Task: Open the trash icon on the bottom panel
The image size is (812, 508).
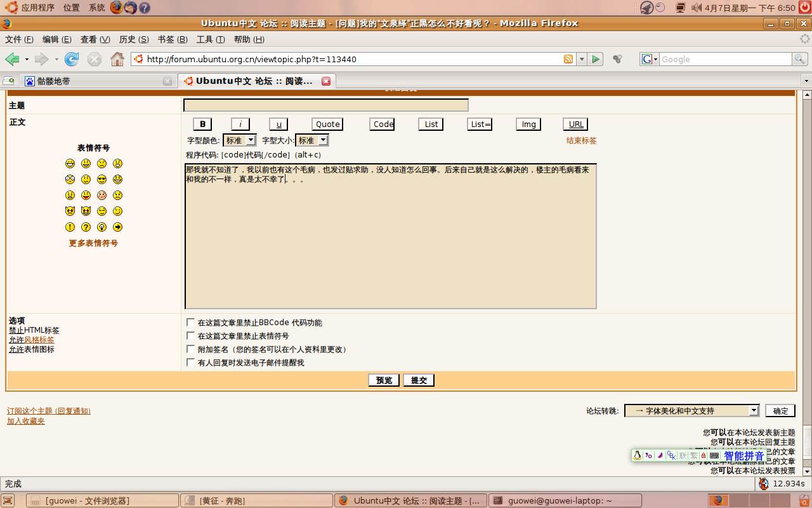Action: tap(803, 500)
